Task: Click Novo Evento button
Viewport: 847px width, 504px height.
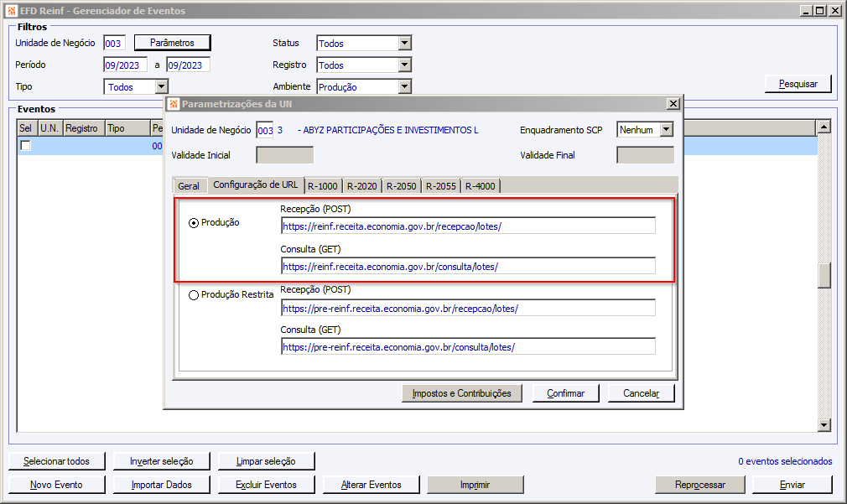Action: 57,485
